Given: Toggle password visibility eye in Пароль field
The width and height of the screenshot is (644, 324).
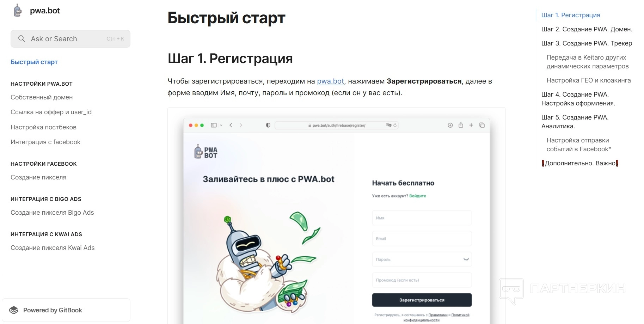Looking at the screenshot, I should (x=466, y=259).
